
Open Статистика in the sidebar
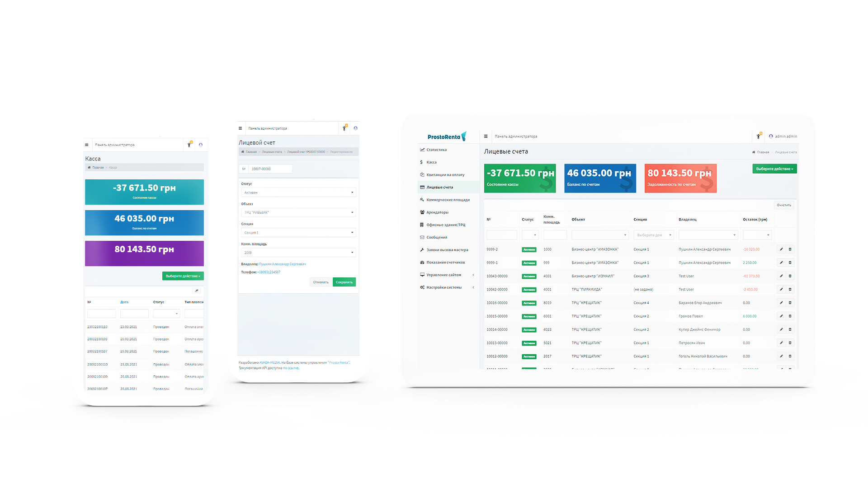click(436, 150)
